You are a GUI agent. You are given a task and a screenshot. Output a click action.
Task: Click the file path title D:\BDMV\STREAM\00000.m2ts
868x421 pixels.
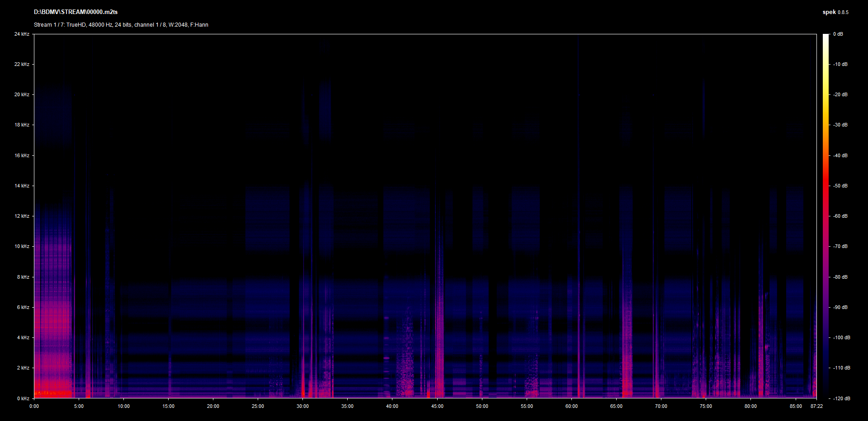[75, 12]
